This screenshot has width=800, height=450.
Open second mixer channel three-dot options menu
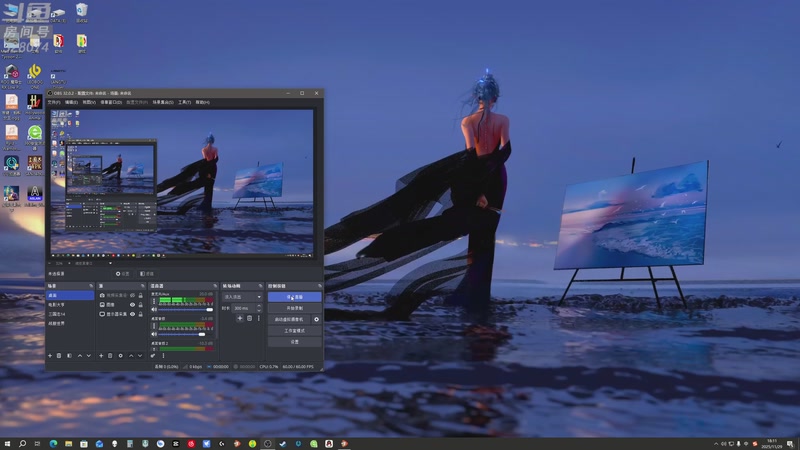tap(154, 326)
